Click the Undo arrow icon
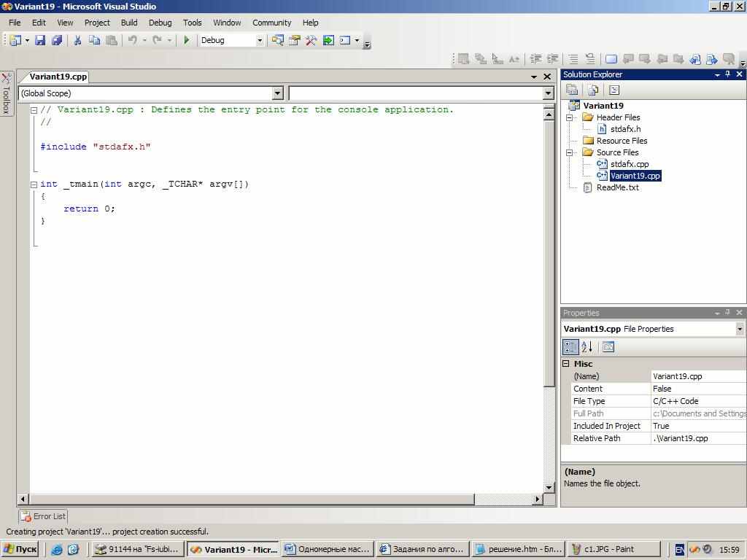This screenshot has width=747, height=560. coord(133,41)
